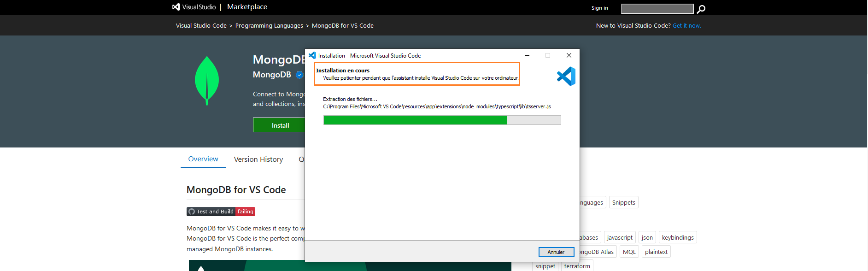Close the installation dialog window

pyautogui.click(x=569, y=55)
